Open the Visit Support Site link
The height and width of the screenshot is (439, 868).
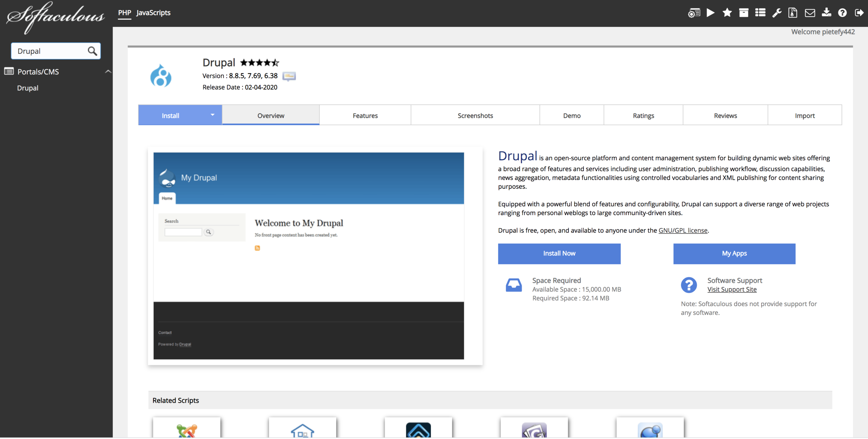click(x=732, y=290)
